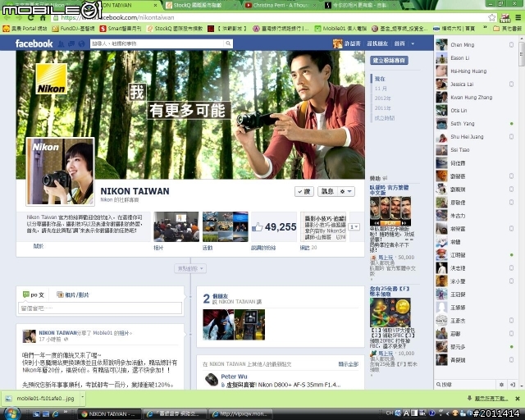Open game ad with four warriors

tap(390, 211)
